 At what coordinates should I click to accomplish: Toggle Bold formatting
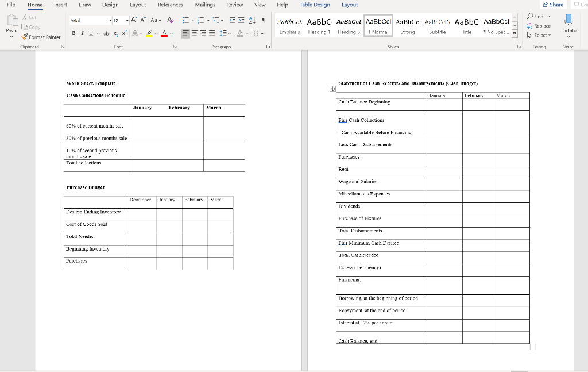click(73, 33)
